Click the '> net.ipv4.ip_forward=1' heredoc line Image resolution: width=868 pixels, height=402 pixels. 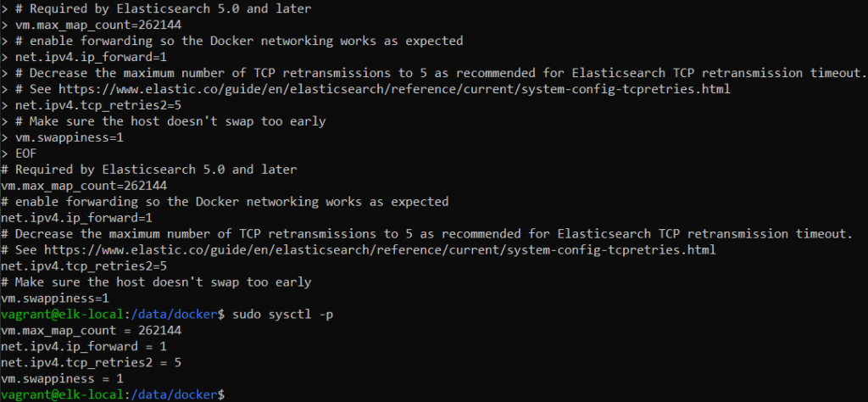click(x=84, y=57)
